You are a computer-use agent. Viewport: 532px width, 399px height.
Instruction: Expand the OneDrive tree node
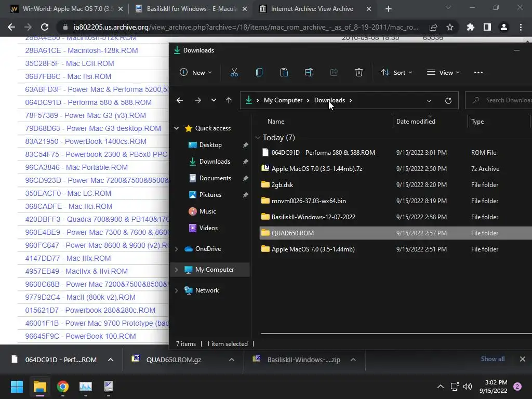click(x=177, y=249)
